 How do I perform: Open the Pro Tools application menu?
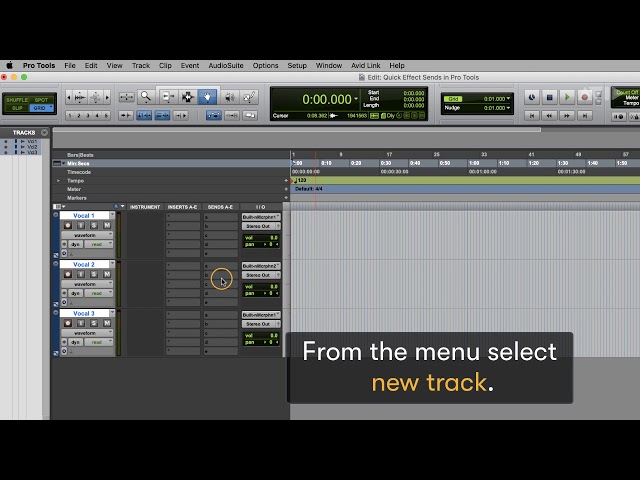tap(39, 65)
